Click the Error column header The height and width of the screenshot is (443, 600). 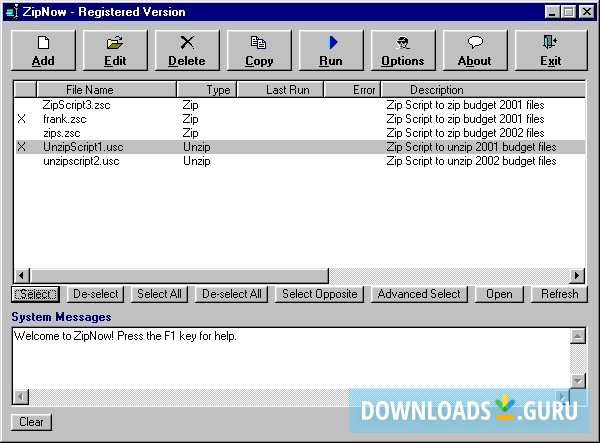click(x=352, y=90)
